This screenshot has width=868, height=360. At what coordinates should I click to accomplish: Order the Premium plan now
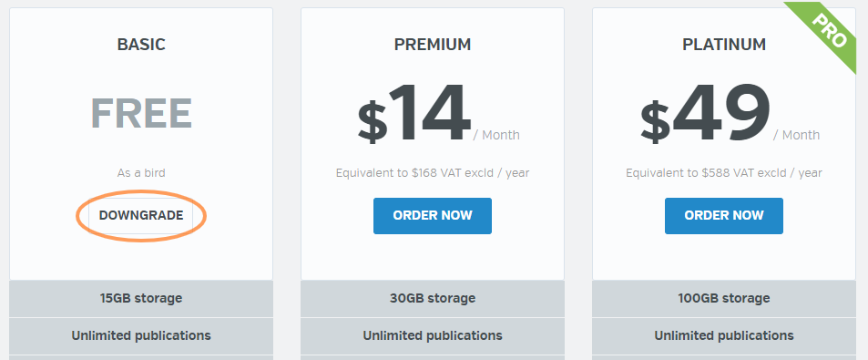click(x=433, y=215)
